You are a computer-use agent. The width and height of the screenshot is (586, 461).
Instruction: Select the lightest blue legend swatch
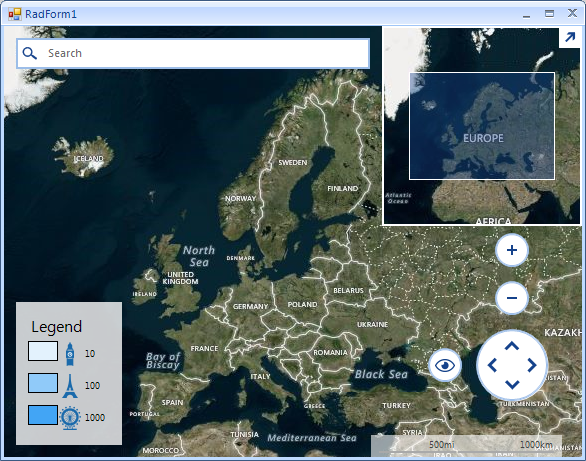[x=43, y=351]
